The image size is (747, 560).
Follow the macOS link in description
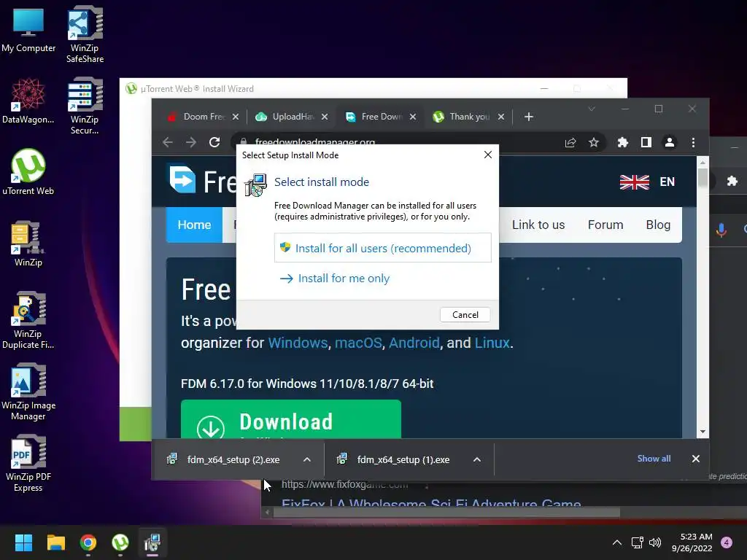point(358,343)
